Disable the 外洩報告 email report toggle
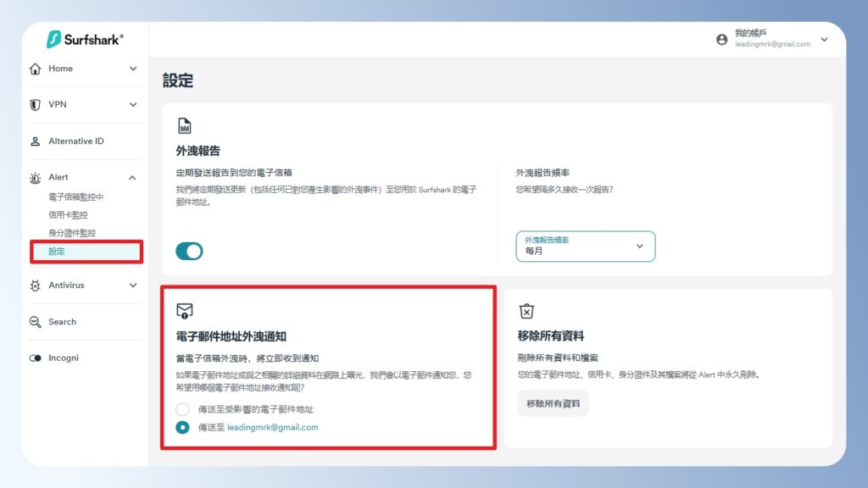868x488 pixels. [188, 252]
